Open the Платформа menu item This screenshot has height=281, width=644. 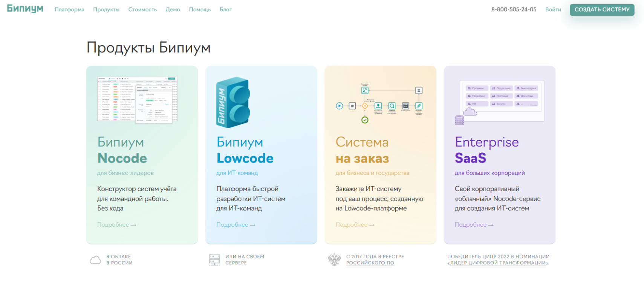click(x=69, y=9)
